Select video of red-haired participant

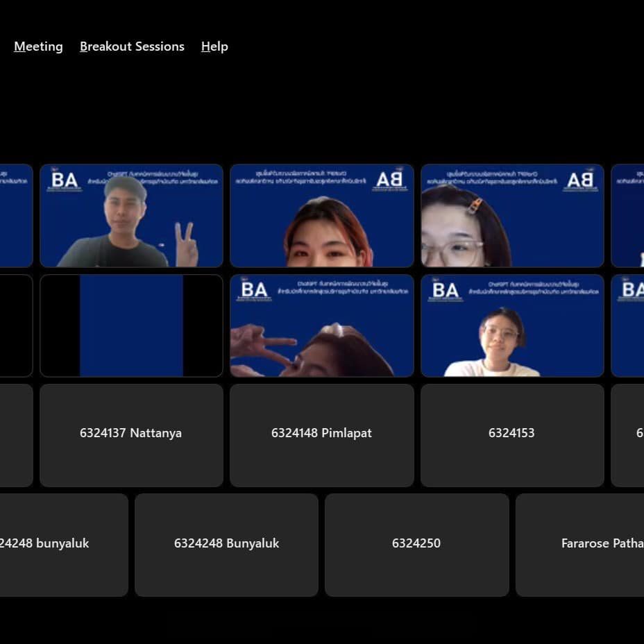(322, 216)
